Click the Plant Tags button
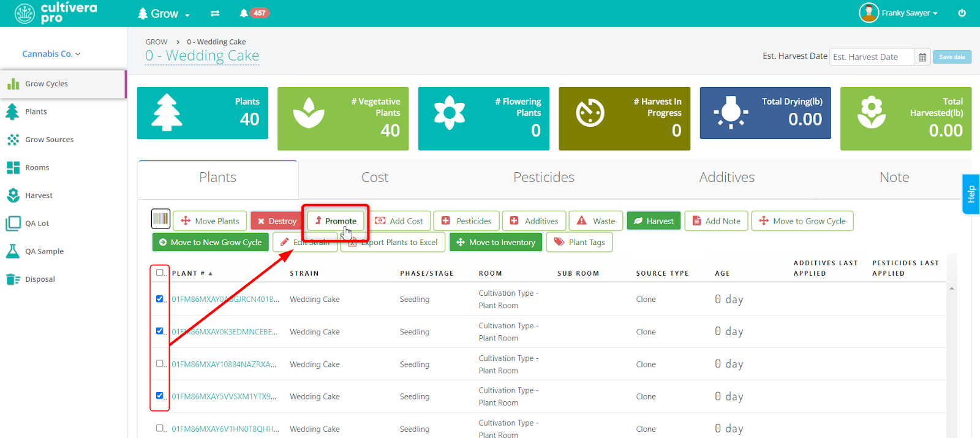This screenshot has width=980, height=438. pos(579,243)
